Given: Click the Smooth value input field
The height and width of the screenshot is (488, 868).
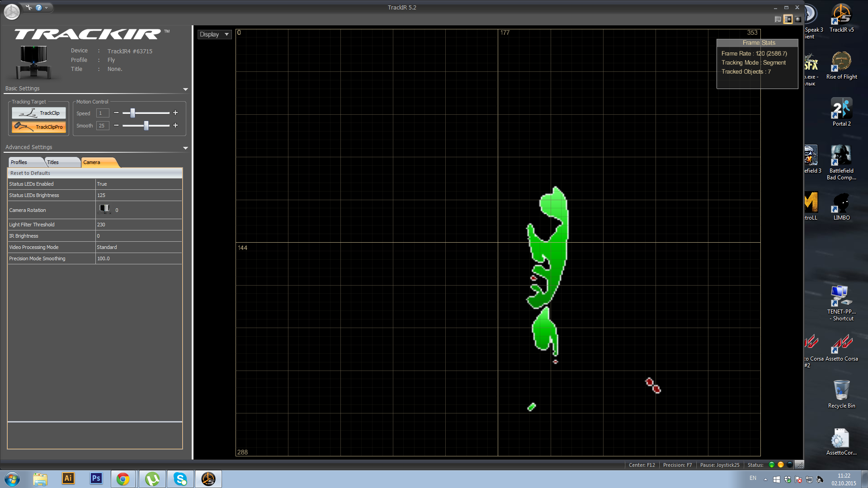Looking at the screenshot, I should [x=103, y=126].
